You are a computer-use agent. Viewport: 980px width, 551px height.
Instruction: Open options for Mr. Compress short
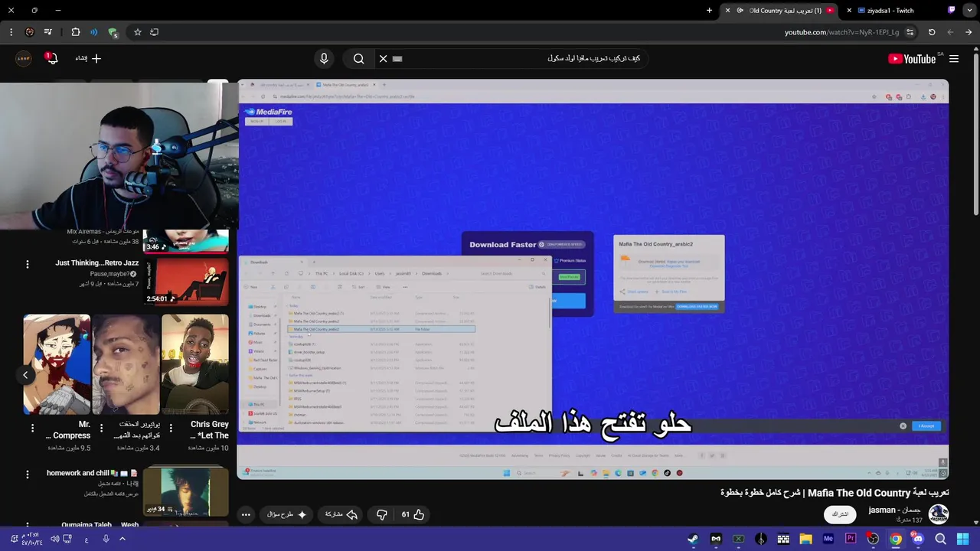tap(32, 428)
